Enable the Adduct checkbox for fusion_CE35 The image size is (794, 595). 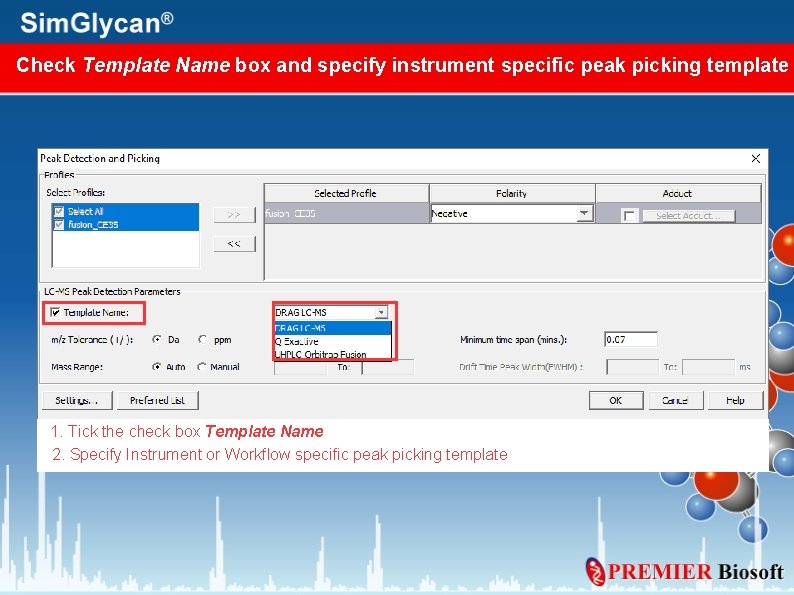(x=629, y=216)
